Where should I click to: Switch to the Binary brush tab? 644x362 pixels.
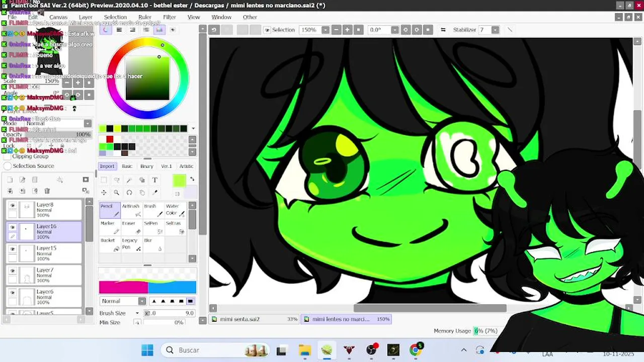pyautogui.click(x=146, y=166)
